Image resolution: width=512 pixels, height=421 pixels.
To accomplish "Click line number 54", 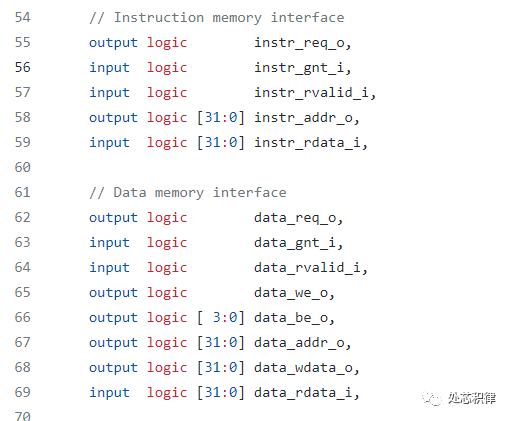I will click(x=22, y=17).
